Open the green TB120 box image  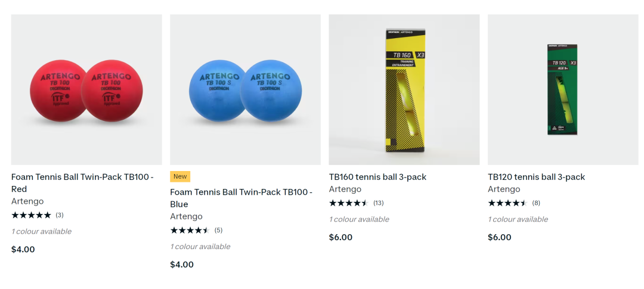(563, 89)
